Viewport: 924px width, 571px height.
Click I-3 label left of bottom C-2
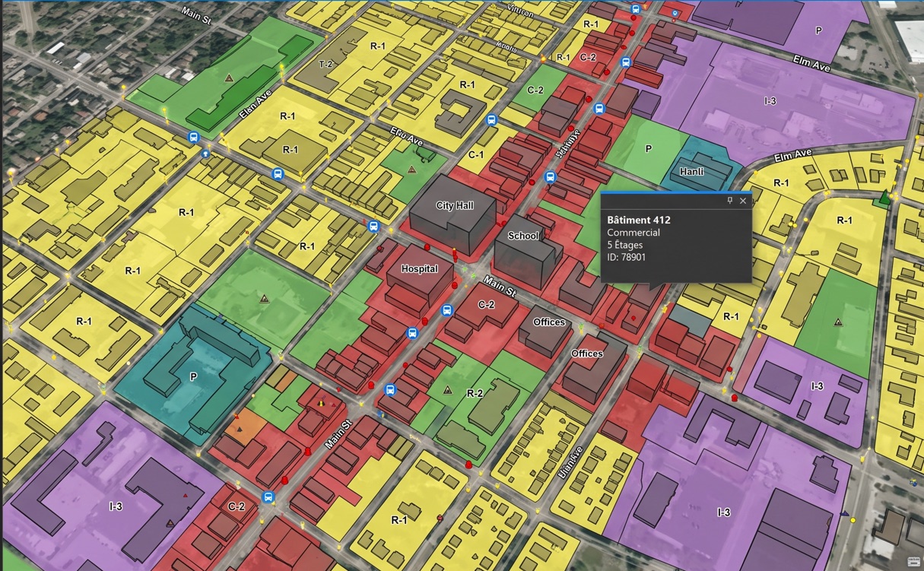pos(116,506)
